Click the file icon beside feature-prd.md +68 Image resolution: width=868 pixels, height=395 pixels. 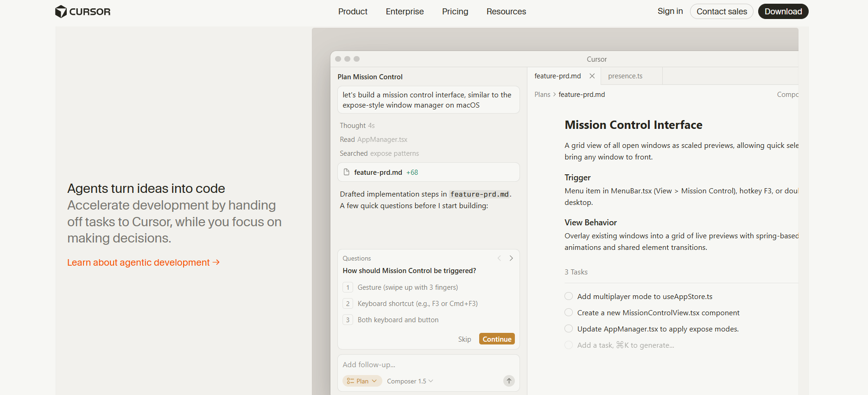click(x=346, y=172)
